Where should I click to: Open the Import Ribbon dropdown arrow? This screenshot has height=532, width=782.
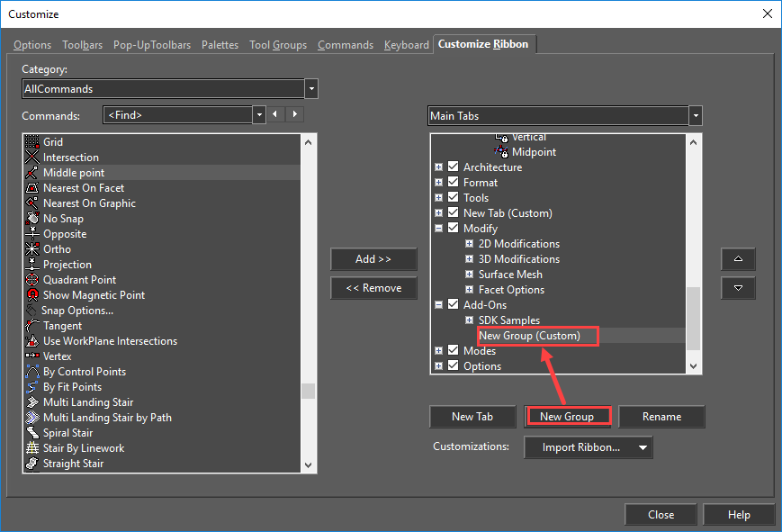643,447
